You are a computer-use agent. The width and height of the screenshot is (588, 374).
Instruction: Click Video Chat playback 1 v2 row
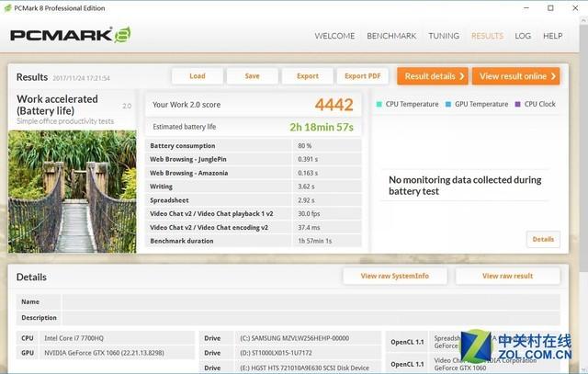click(x=254, y=213)
